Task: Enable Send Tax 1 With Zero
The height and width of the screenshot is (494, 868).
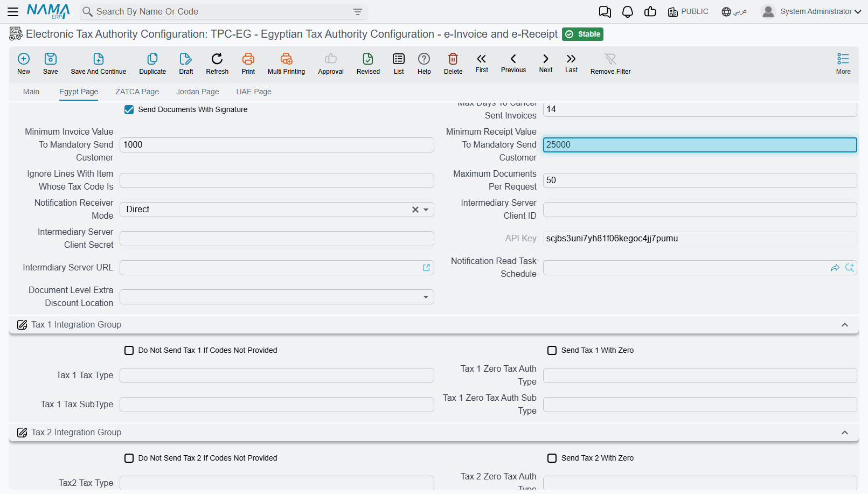Action: point(552,351)
